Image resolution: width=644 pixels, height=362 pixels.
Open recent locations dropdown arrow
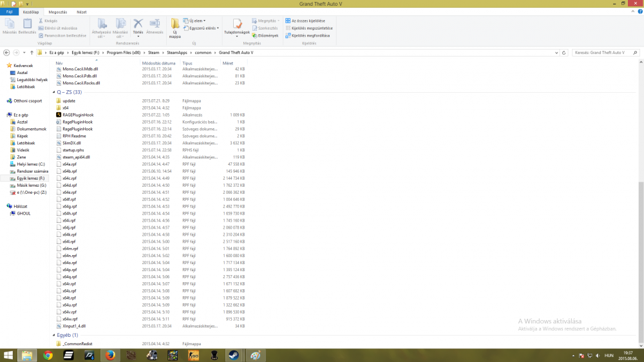point(24,53)
